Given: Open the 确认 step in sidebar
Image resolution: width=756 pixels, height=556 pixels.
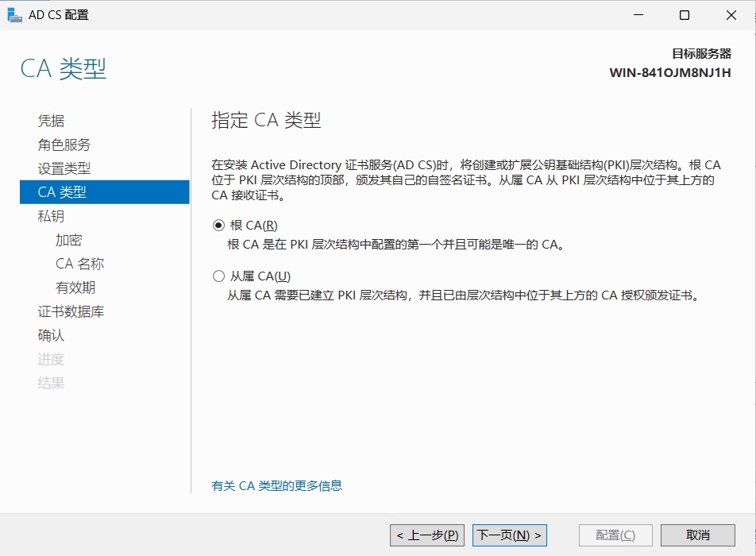Looking at the screenshot, I should click(51, 335).
